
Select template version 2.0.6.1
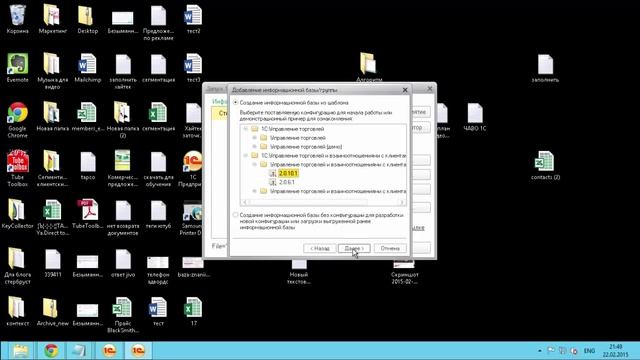click(287, 182)
